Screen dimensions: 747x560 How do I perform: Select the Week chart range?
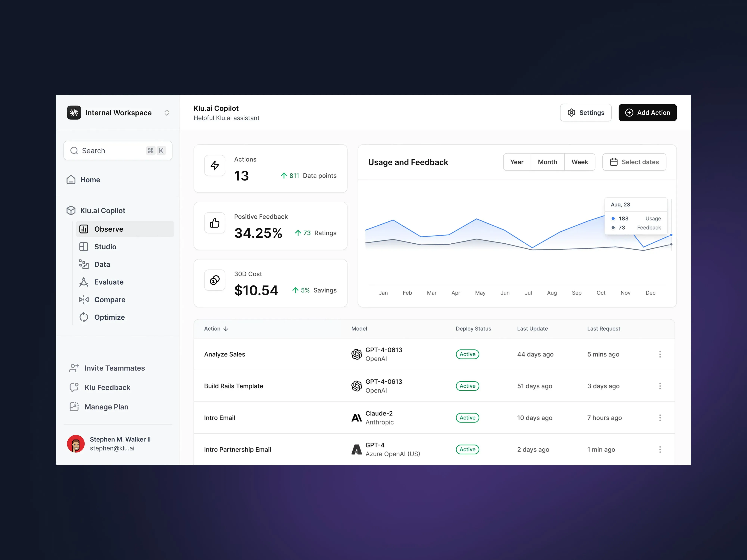580,162
